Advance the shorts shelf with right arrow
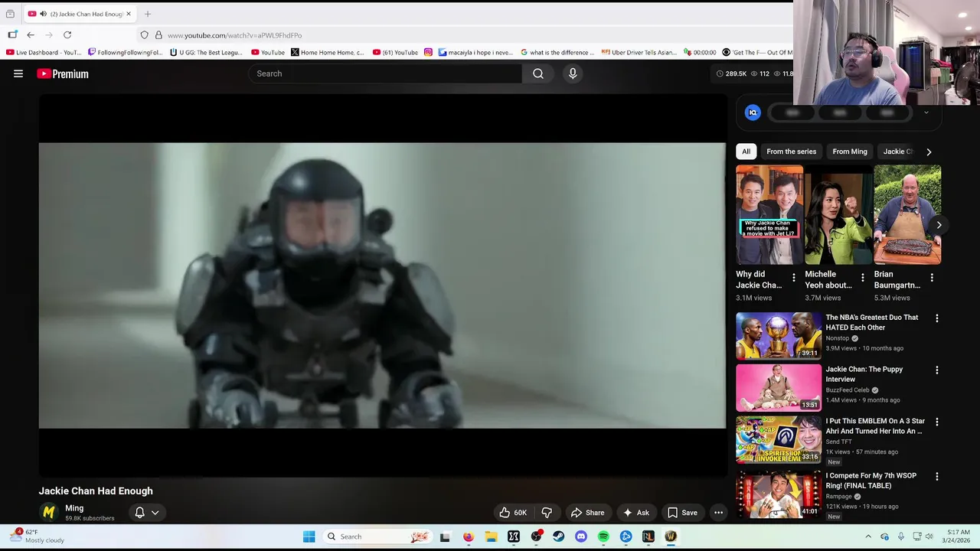The height and width of the screenshot is (551, 980). [x=939, y=225]
